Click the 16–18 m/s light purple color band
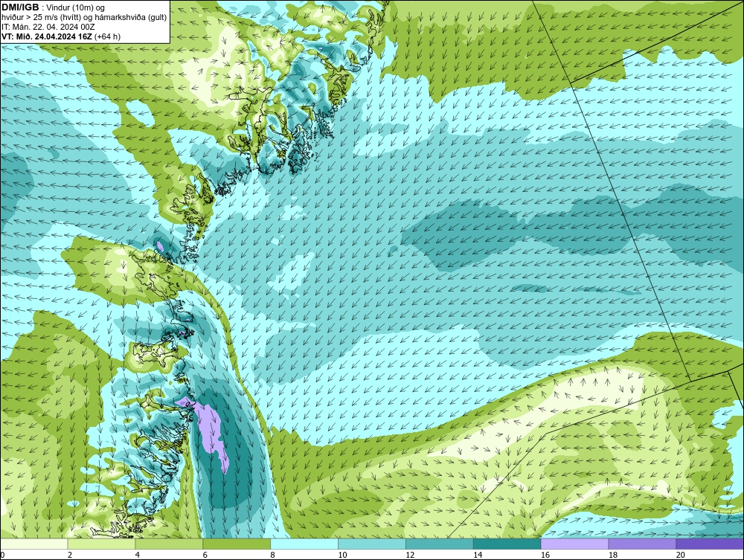The height and width of the screenshot is (560, 744). (x=574, y=544)
